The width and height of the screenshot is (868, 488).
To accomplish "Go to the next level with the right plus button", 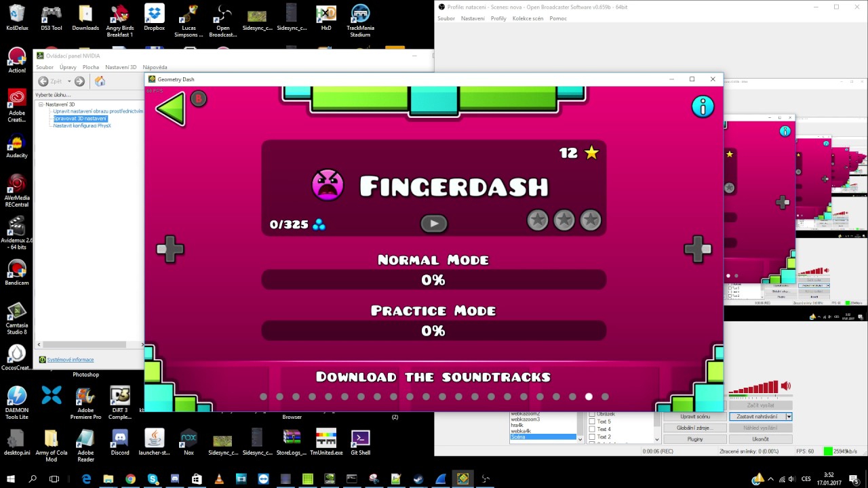I will (x=698, y=249).
